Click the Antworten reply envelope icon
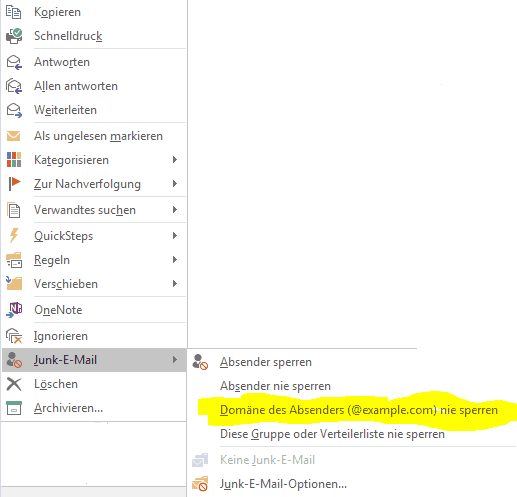The width and height of the screenshot is (517, 497). tap(14, 62)
